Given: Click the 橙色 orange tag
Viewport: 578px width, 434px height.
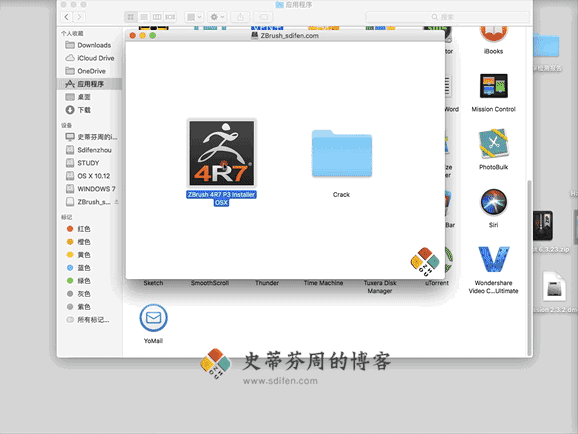Looking at the screenshot, I should [x=89, y=242].
